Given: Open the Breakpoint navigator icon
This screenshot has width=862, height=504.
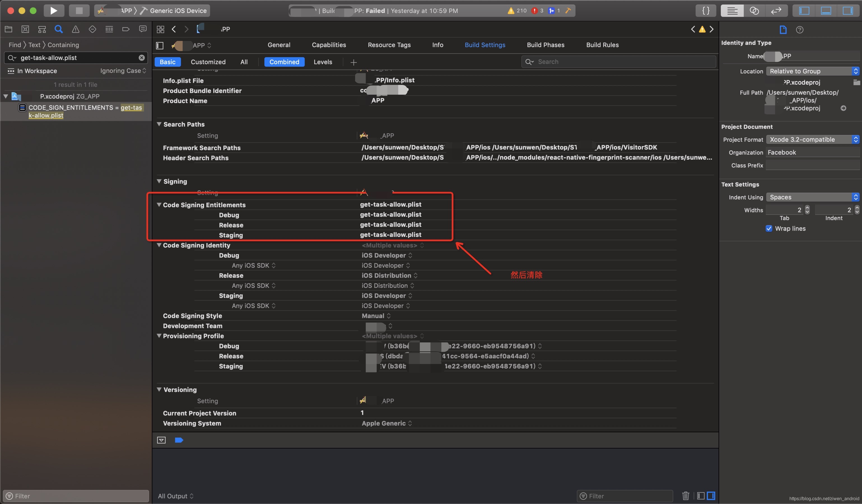Looking at the screenshot, I should point(126,29).
